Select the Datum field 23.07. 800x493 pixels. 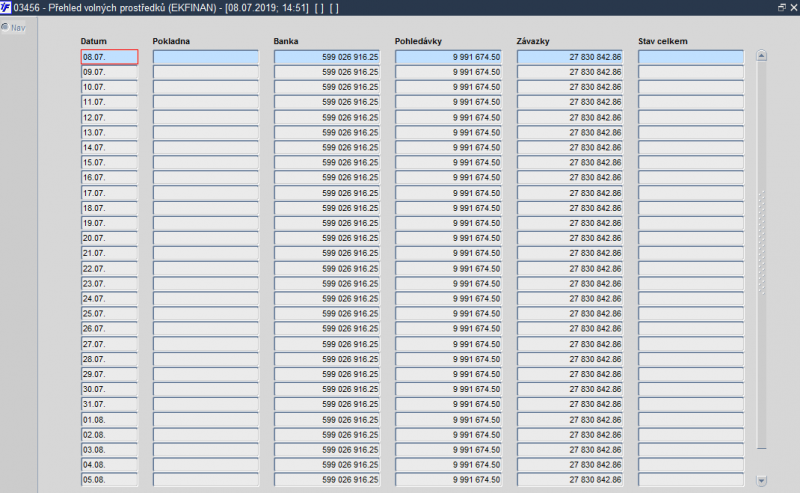(109, 284)
